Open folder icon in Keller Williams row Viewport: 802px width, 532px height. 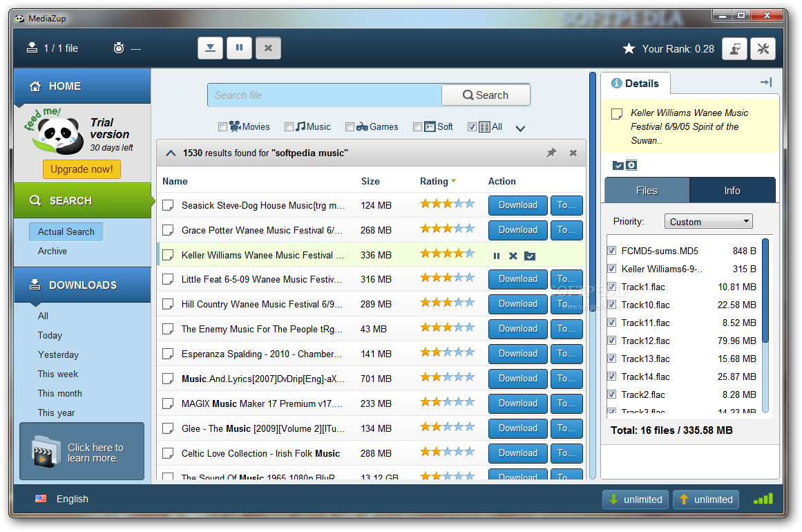coord(530,256)
